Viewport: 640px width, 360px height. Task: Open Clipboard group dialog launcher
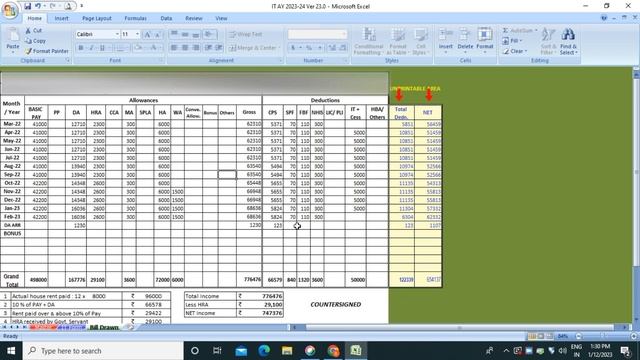(x=68, y=60)
